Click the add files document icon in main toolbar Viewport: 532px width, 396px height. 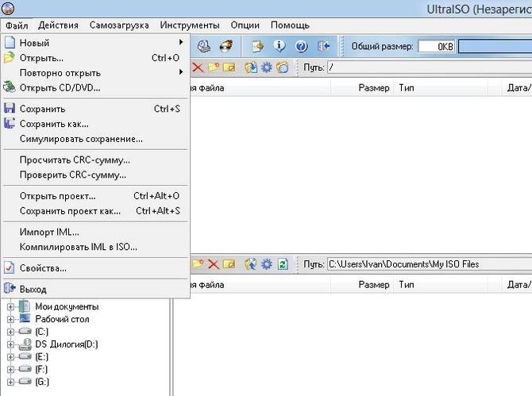(257, 46)
